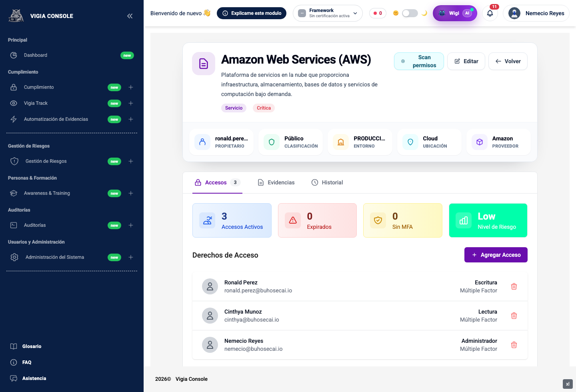Click the Low risk chart icon
576x392 pixels.
[464, 220]
